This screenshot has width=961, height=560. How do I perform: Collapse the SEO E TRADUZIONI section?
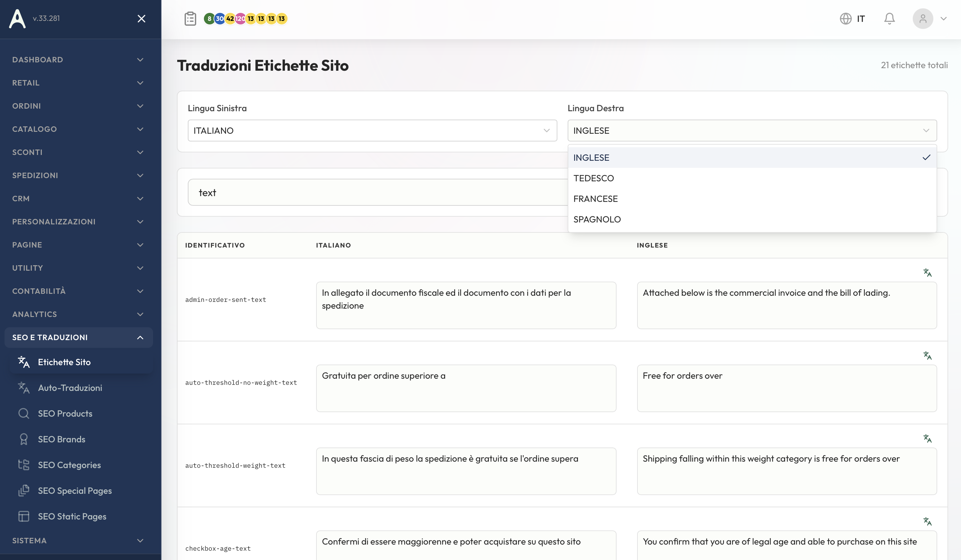click(78, 337)
